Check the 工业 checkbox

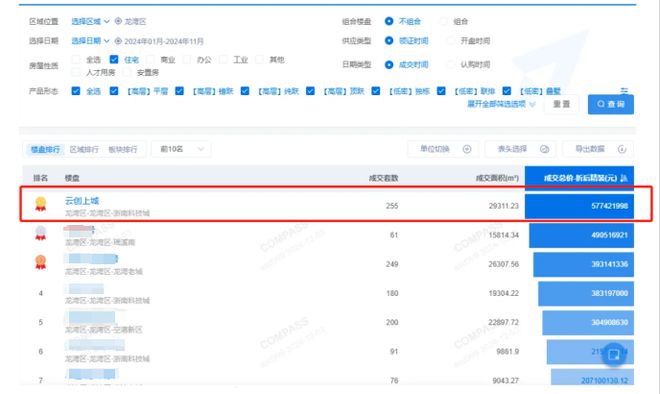224,60
